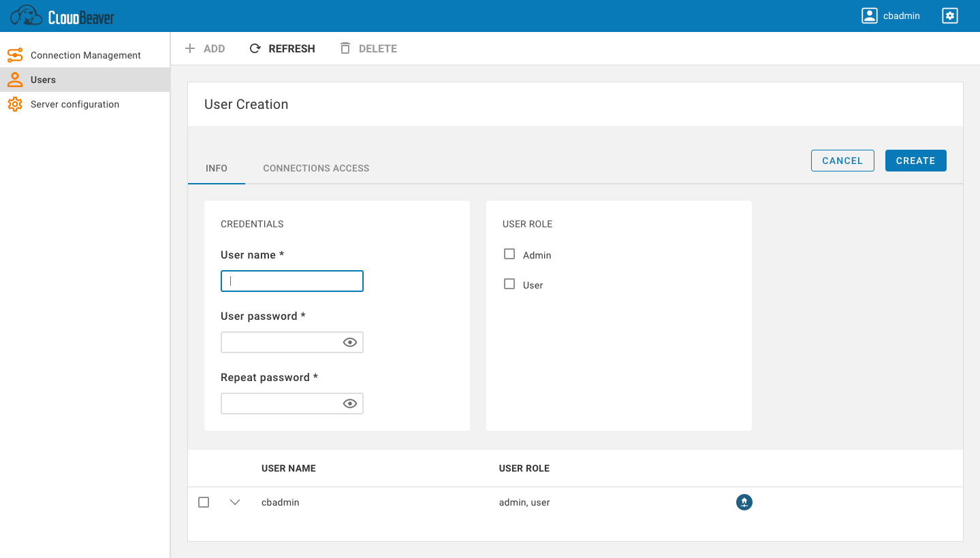Screen dimensions: 980x558
Task: Click the admin badge icon on the cbadmin row
Action: (x=744, y=502)
